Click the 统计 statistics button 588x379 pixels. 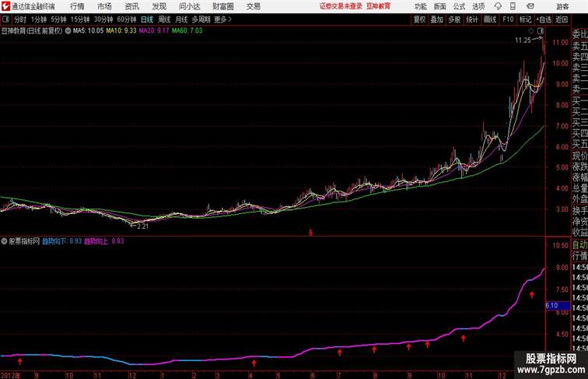coord(472,19)
